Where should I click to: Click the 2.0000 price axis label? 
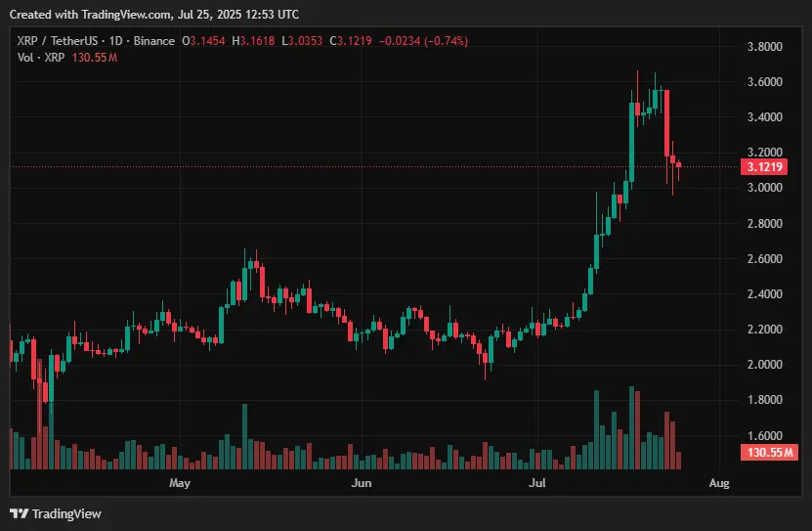[x=764, y=365]
